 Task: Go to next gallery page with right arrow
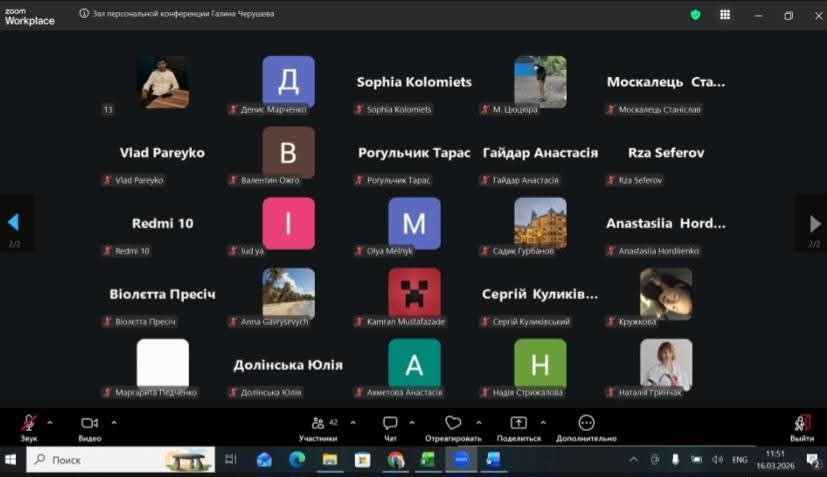(x=814, y=223)
